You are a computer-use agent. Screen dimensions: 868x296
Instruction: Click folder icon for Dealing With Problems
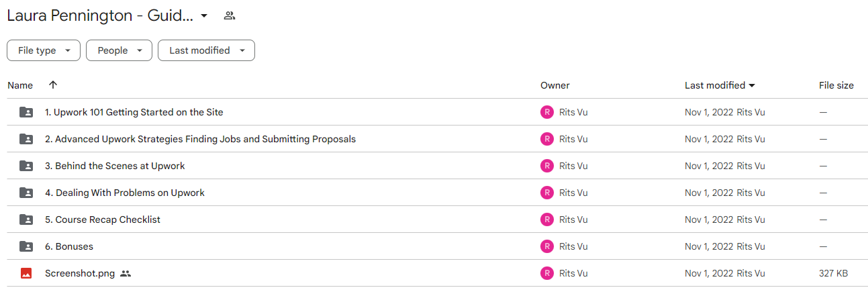pos(26,193)
